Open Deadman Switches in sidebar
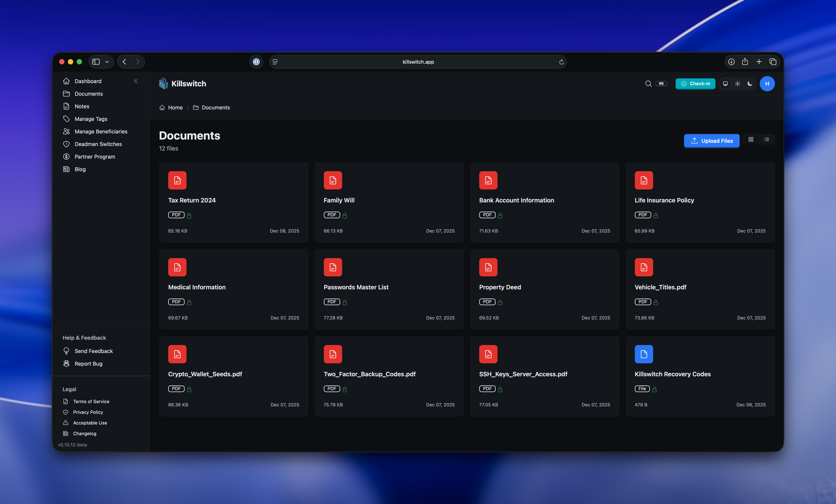 tap(98, 144)
